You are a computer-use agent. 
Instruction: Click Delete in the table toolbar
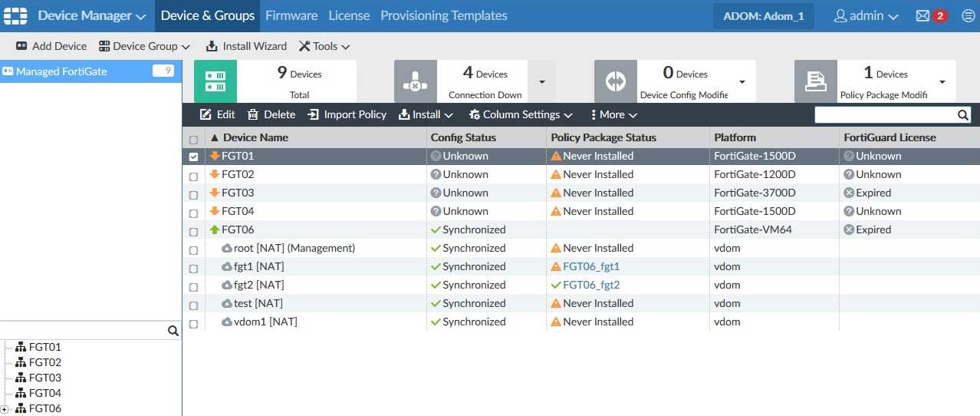[x=271, y=114]
